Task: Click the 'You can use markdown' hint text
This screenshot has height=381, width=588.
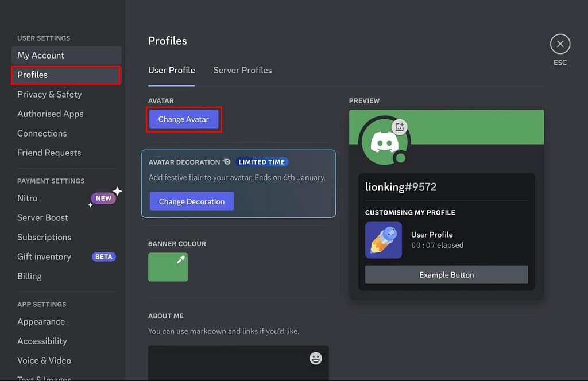Action: pyautogui.click(x=223, y=331)
